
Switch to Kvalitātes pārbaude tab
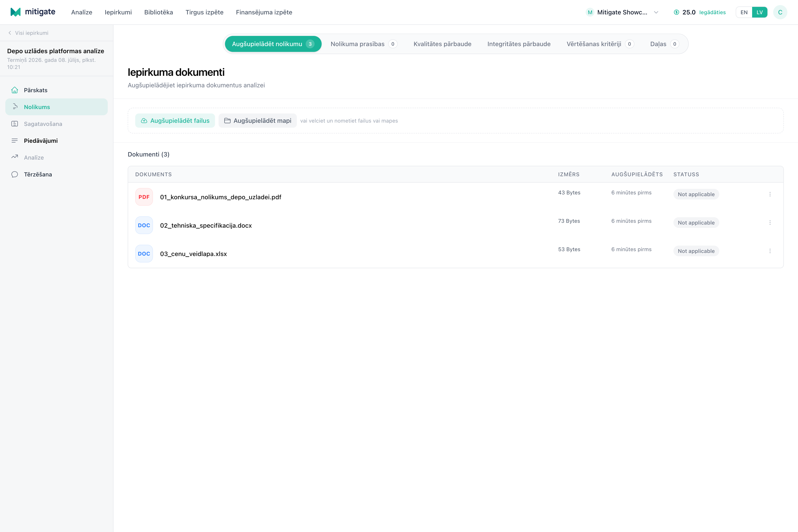coord(442,44)
